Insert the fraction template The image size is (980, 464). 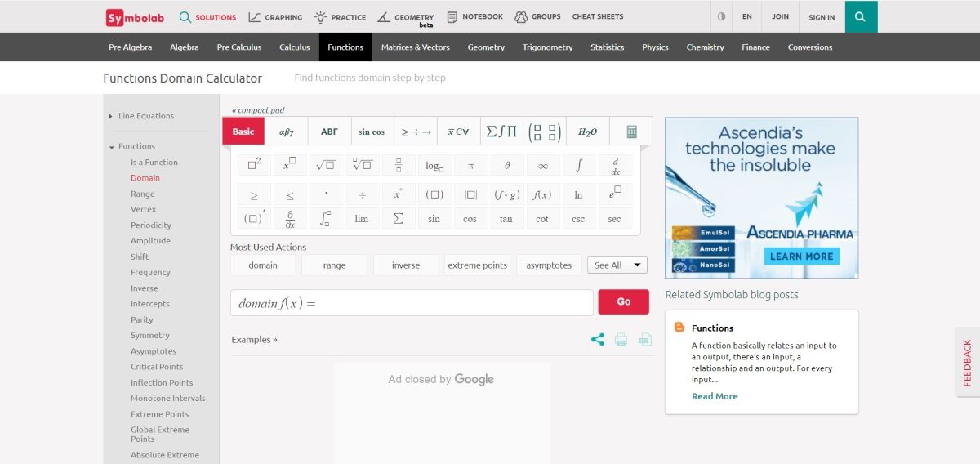coord(399,165)
